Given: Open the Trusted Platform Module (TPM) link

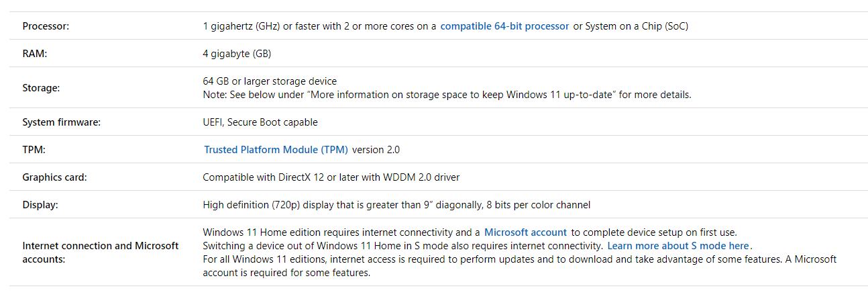Looking at the screenshot, I should pos(276,150).
